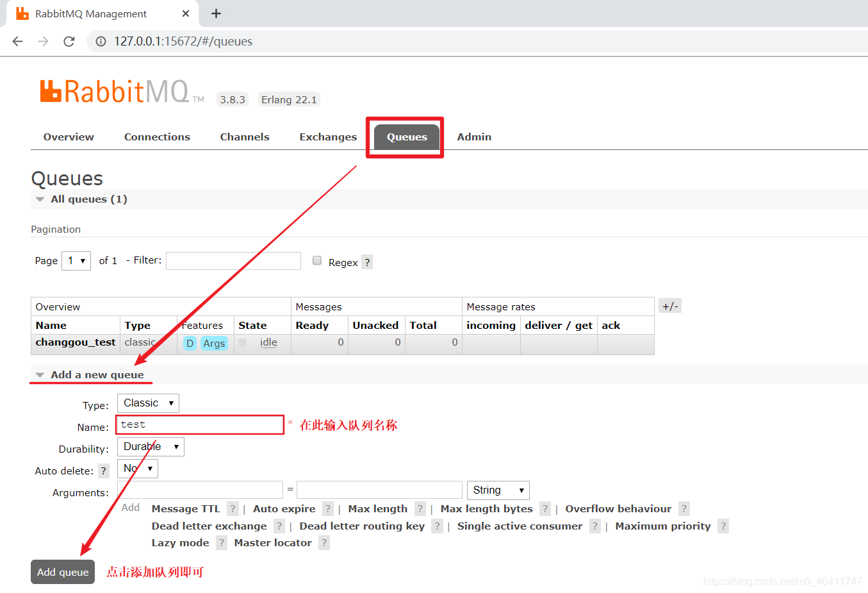Open the Max length help question mark
Image resolution: width=868 pixels, height=593 pixels.
click(420, 508)
